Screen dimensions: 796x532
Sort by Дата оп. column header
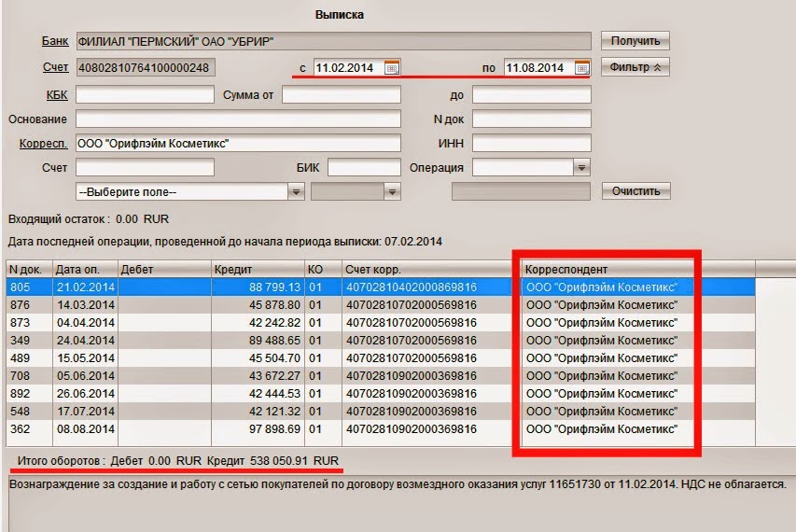(x=85, y=269)
